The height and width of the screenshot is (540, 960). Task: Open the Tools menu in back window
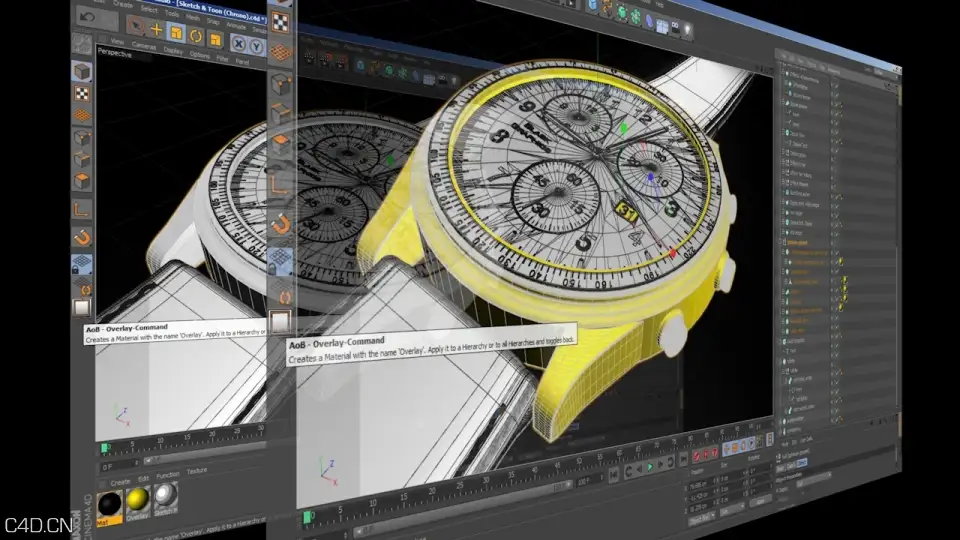pyautogui.click(x=172, y=14)
